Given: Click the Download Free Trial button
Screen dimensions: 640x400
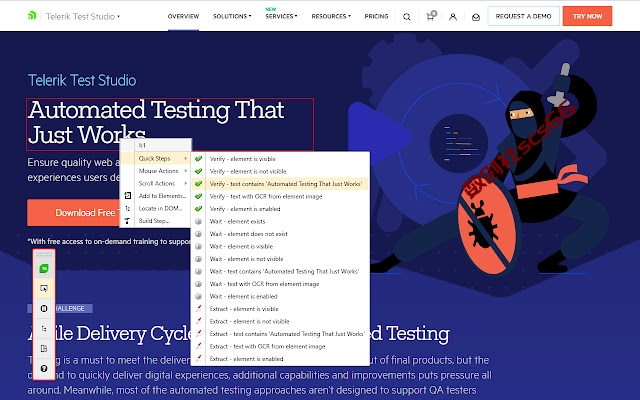Looking at the screenshot, I should (x=74, y=213).
